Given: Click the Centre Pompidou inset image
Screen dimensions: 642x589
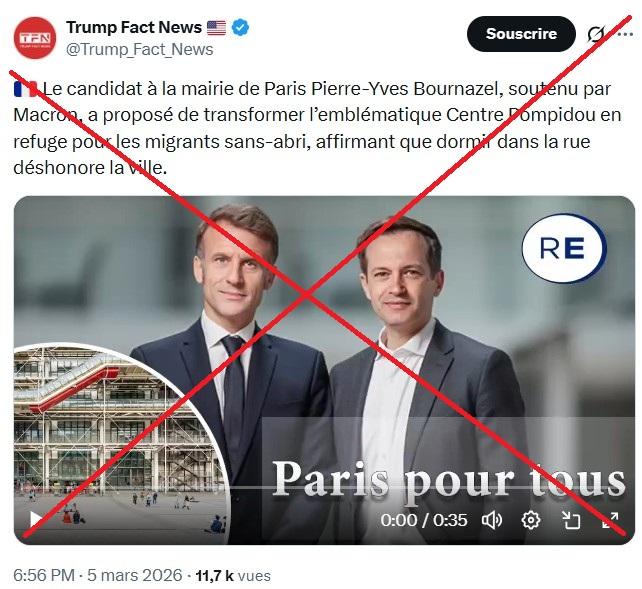Looking at the screenshot, I should click(120, 443).
